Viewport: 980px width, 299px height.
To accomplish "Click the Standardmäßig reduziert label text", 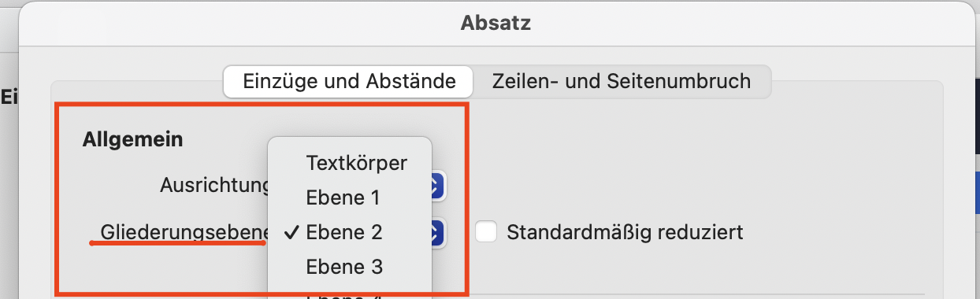I will [625, 232].
